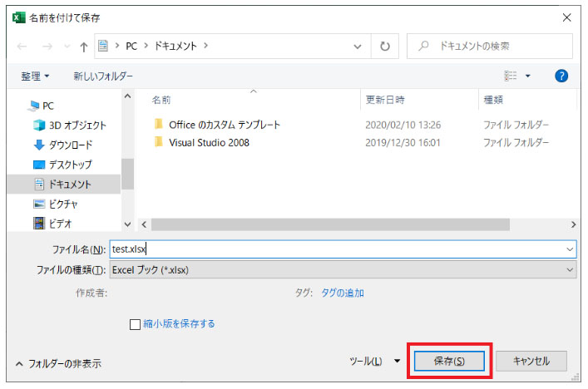
Task: Close the 名前を付けて保存 dialog
Action: pos(566,17)
